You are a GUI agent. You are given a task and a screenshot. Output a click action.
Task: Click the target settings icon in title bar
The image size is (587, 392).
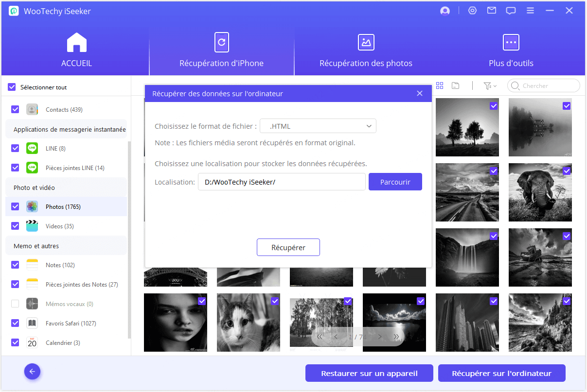pyautogui.click(x=472, y=11)
